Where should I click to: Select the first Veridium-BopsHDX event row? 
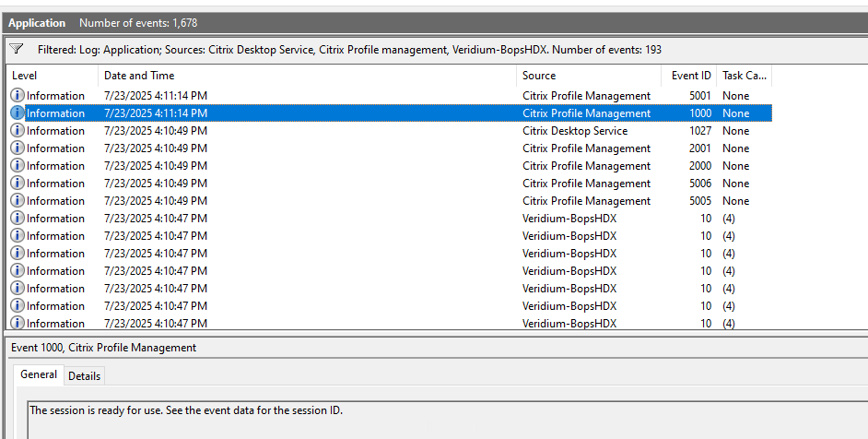click(x=369, y=219)
